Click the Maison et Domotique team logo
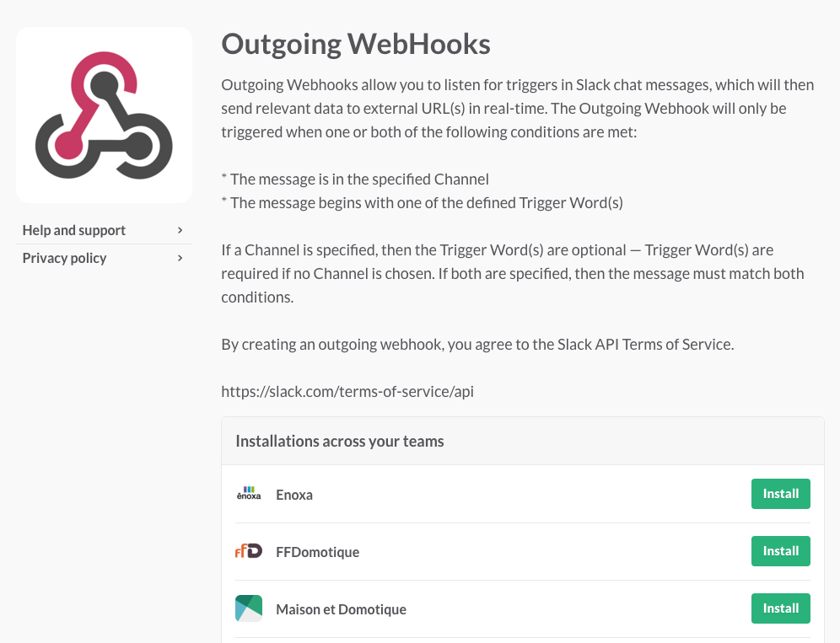This screenshot has width=840, height=643. coord(249,608)
